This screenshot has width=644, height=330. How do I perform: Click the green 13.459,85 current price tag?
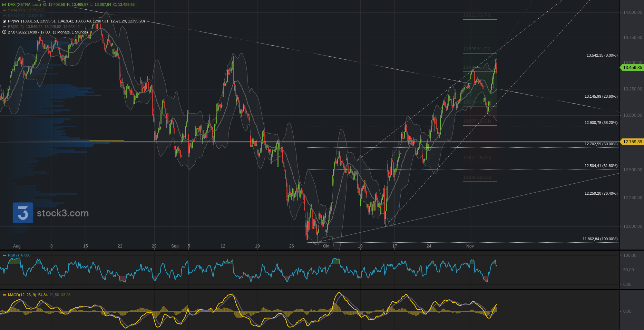click(x=632, y=68)
